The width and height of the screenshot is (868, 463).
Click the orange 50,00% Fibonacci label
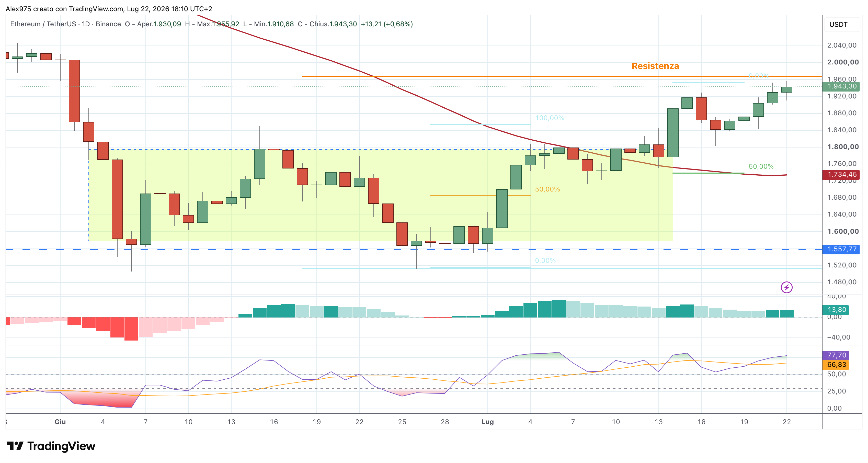[x=547, y=189]
